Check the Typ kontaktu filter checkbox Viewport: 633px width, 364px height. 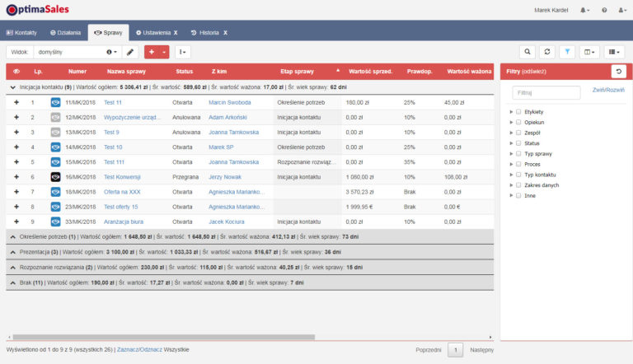(x=518, y=175)
